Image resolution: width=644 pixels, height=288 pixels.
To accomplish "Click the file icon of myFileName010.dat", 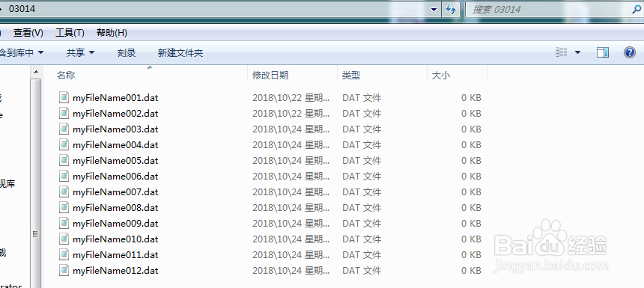I will (64, 239).
